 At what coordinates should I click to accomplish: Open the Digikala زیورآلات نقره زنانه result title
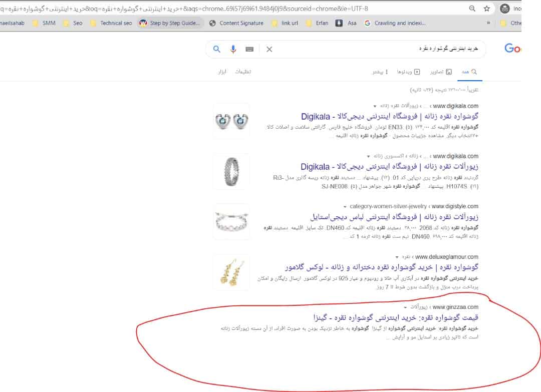pyautogui.click(x=390, y=167)
